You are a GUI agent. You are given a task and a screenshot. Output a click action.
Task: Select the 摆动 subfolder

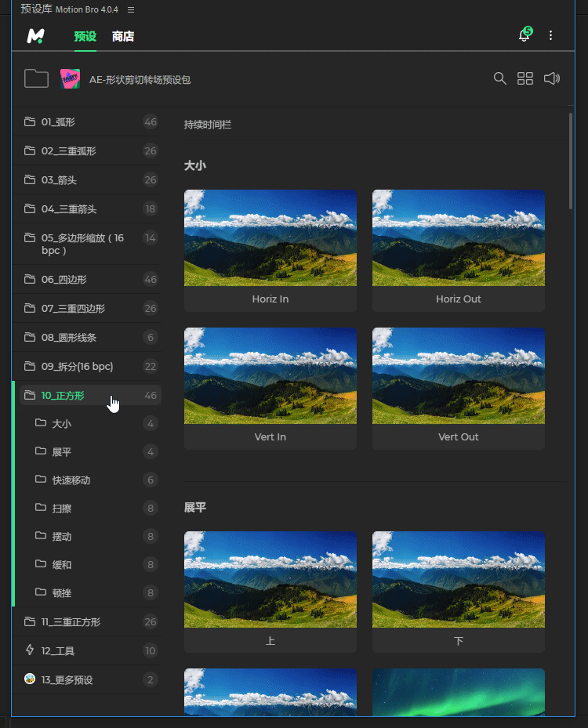[93, 537]
